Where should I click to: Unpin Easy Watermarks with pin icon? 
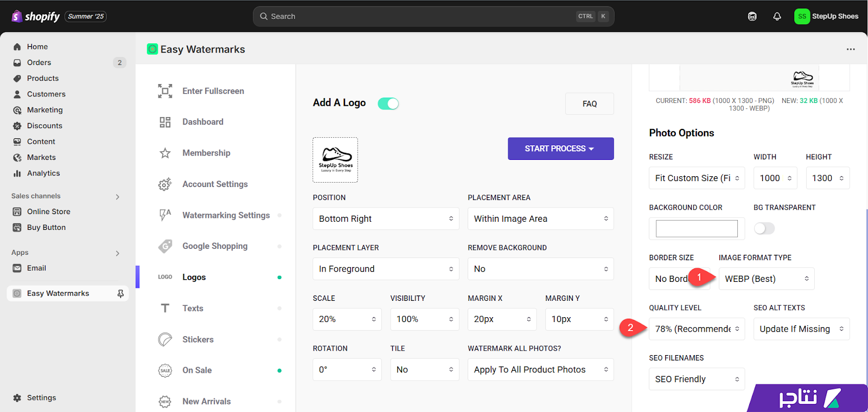tap(120, 293)
